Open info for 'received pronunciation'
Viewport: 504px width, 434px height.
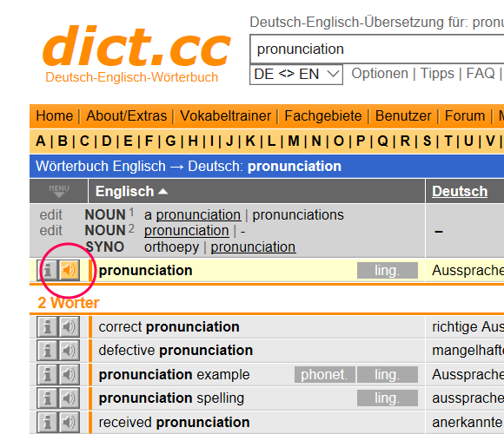(48, 422)
